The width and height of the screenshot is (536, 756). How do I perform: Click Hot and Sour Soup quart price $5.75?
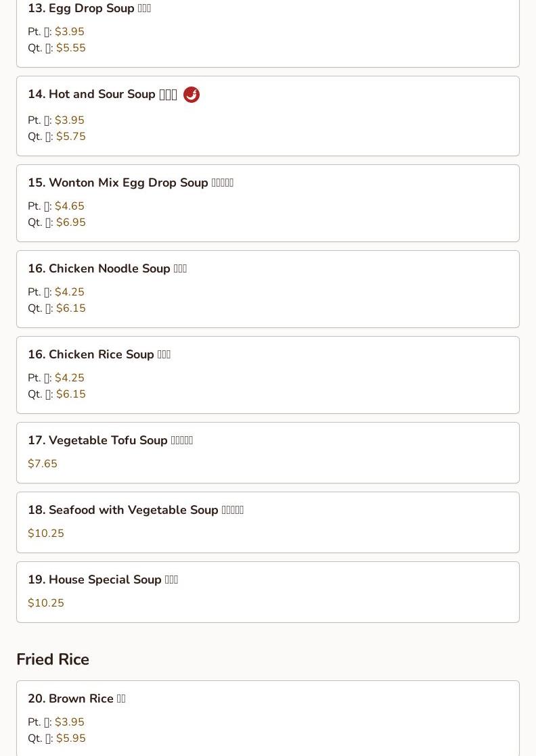[71, 137]
